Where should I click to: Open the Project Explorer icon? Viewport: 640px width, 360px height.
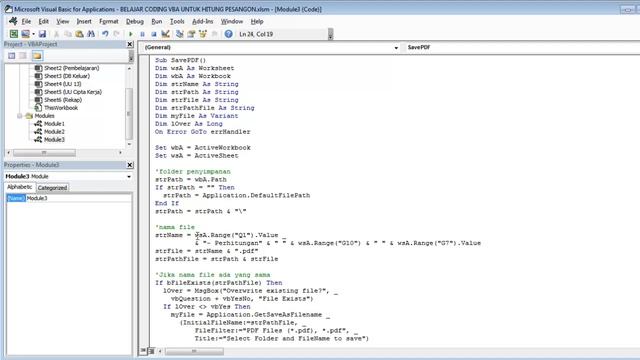180,34
